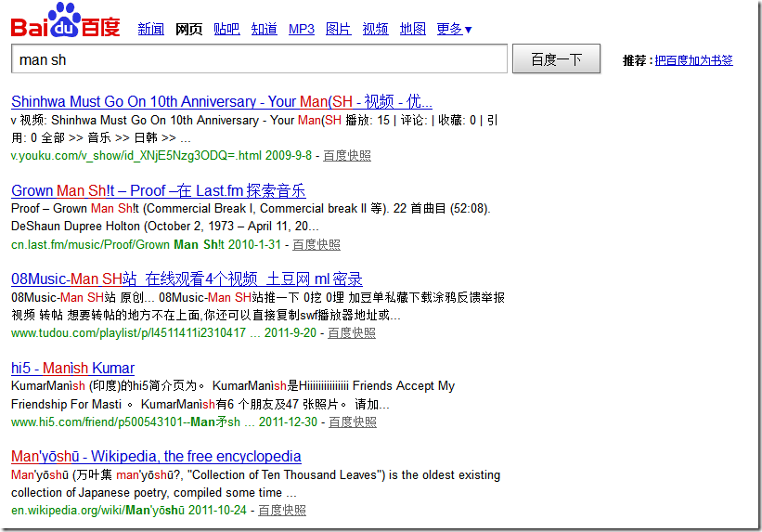Image resolution: width=762 pixels, height=532 pixels.
Task: Click the www.tudou.com playlist URL text
Action: tap(129, 333)
